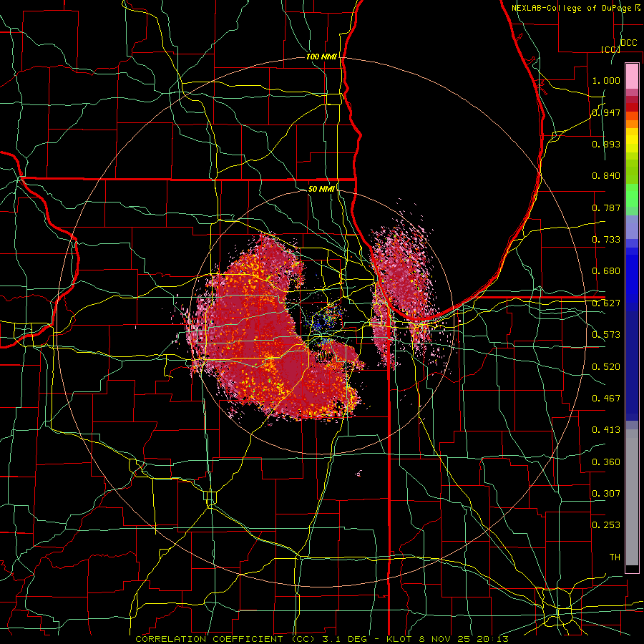Image resolution: width=644 pixels, height=644 pixels.
Task: Select the 0.307 color scale value
Action: 606,493
